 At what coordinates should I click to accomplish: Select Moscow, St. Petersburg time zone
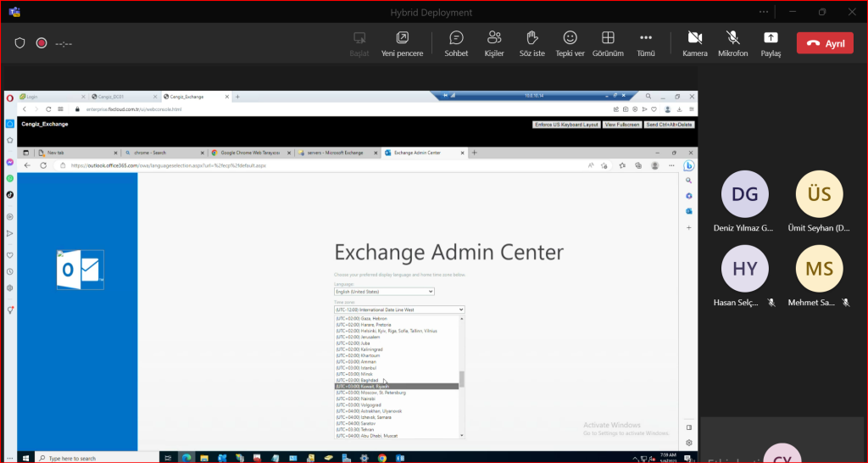coord(371,393)
